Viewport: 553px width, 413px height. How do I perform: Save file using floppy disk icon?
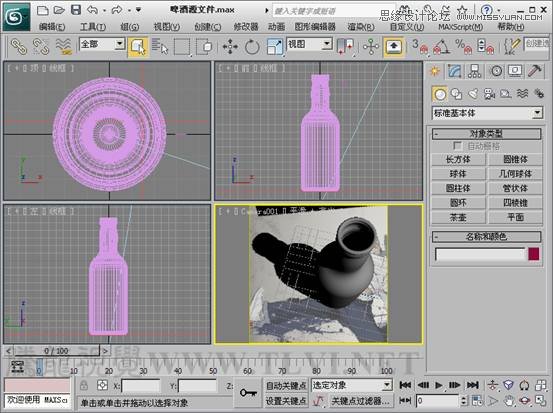tap(76, 10)
